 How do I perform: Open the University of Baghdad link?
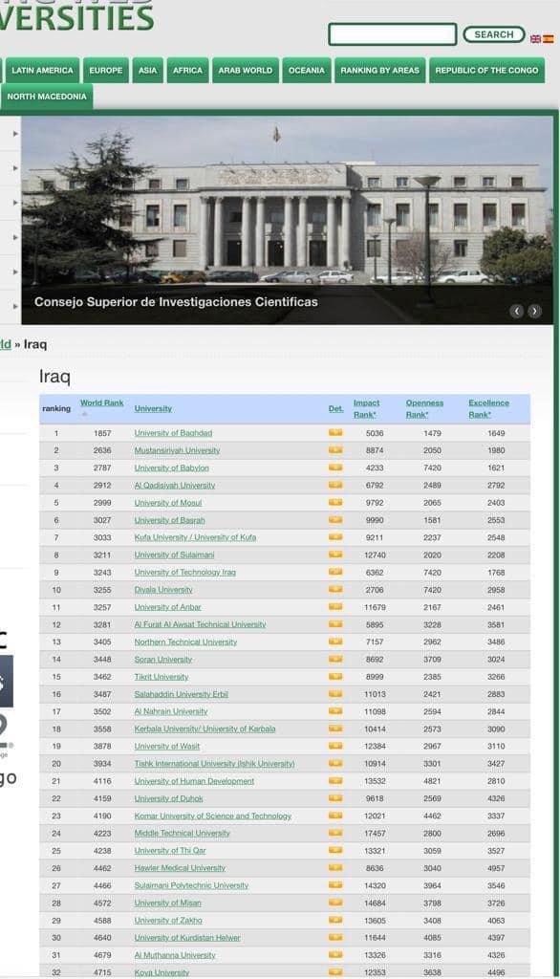(173, 433)
